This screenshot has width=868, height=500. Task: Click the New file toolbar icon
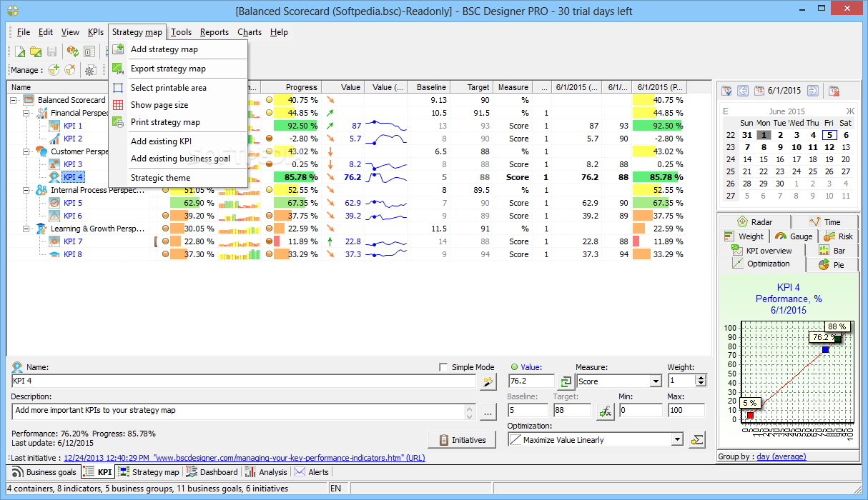pos(20,51)
